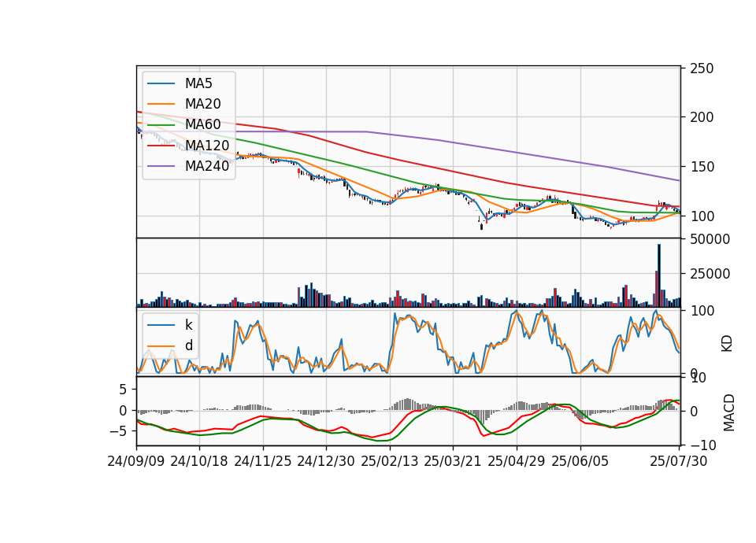Click the MA5 legend label

pos(198,83)
